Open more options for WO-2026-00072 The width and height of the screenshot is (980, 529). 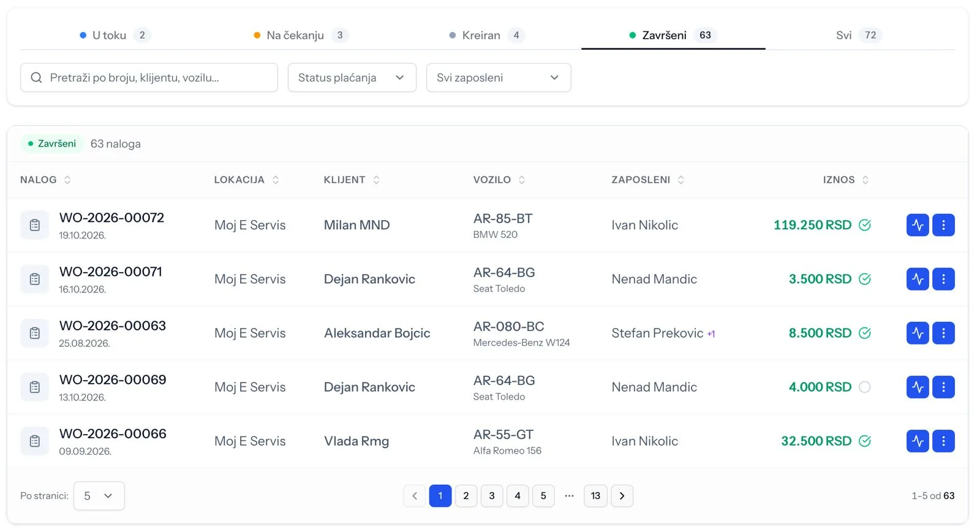[x=943, y=225]
